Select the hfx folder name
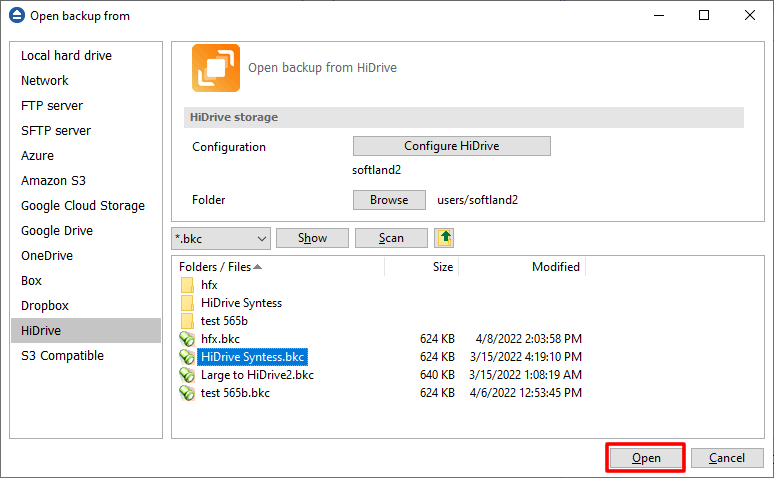Screen dimensions: 774x478 209,285
